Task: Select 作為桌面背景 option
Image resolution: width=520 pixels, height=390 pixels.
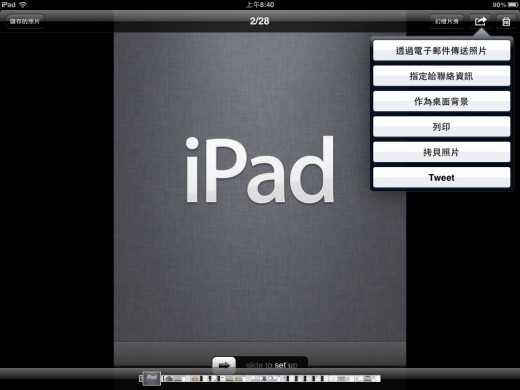Action: click(441, 101)
